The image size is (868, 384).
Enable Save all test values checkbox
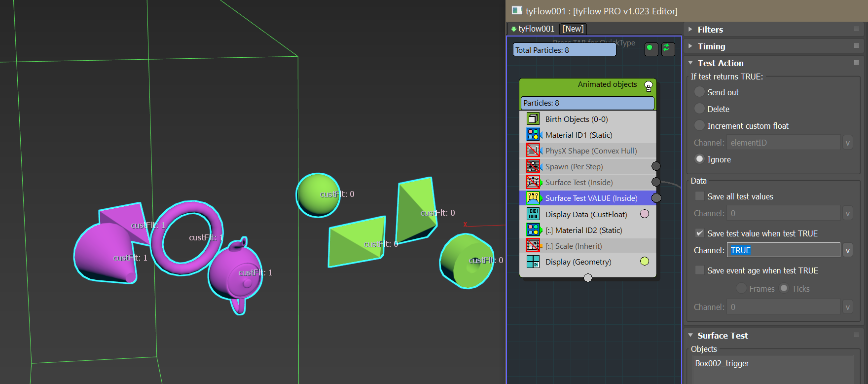[x=699, y=196]
